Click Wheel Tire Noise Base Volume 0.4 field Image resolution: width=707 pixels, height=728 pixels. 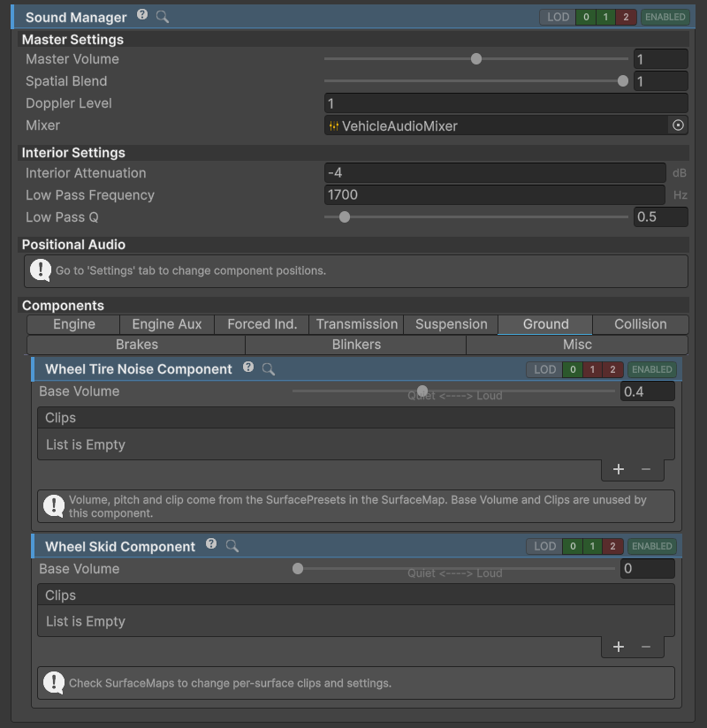648,391
